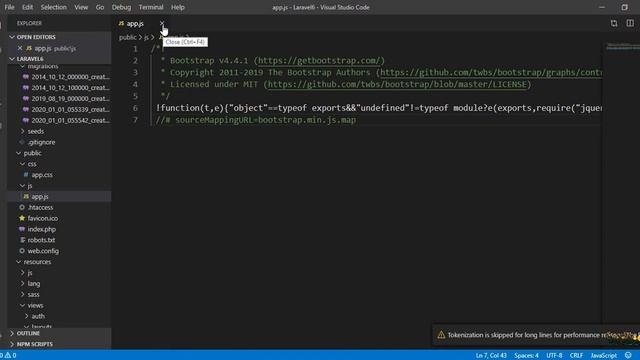Minimize the VS Code window

point(602,7)
